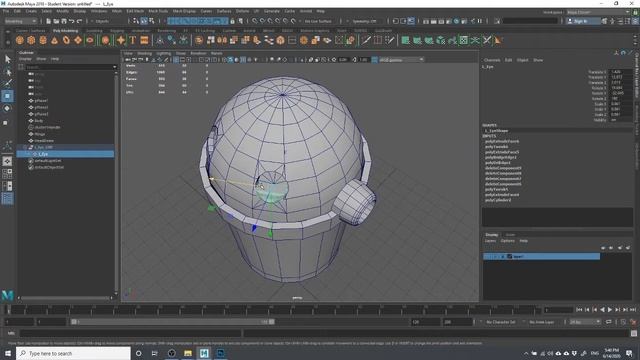640x360 pixels.
Task: Select the polygon sphere shelf icon
Action: point(20,40)
